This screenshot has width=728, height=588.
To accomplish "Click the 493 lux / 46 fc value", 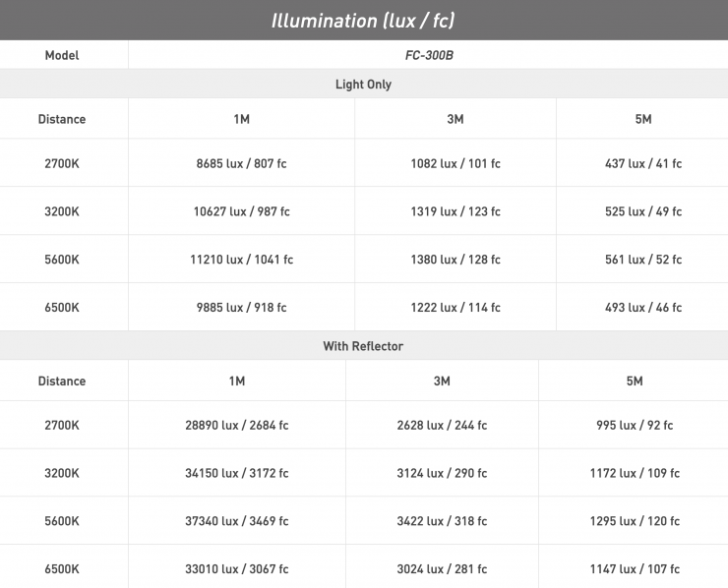I will pyautogui.click(x=643, y=308).
